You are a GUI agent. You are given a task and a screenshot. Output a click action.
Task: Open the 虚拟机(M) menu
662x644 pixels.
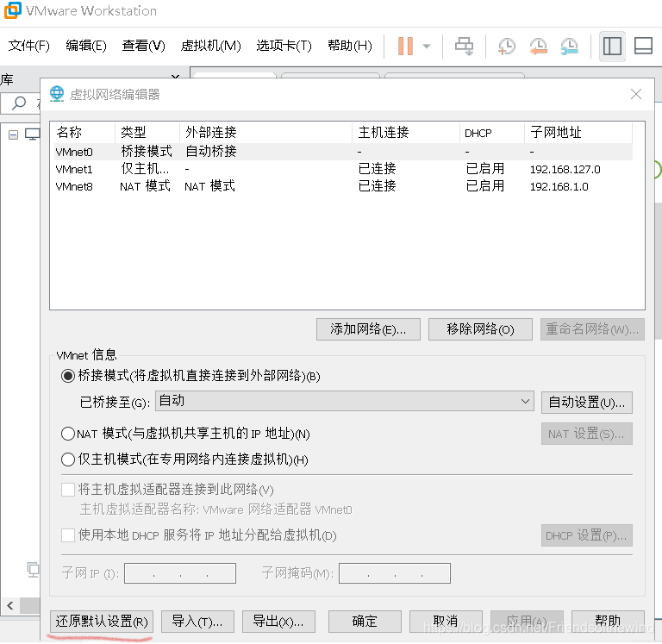point(210,46)
